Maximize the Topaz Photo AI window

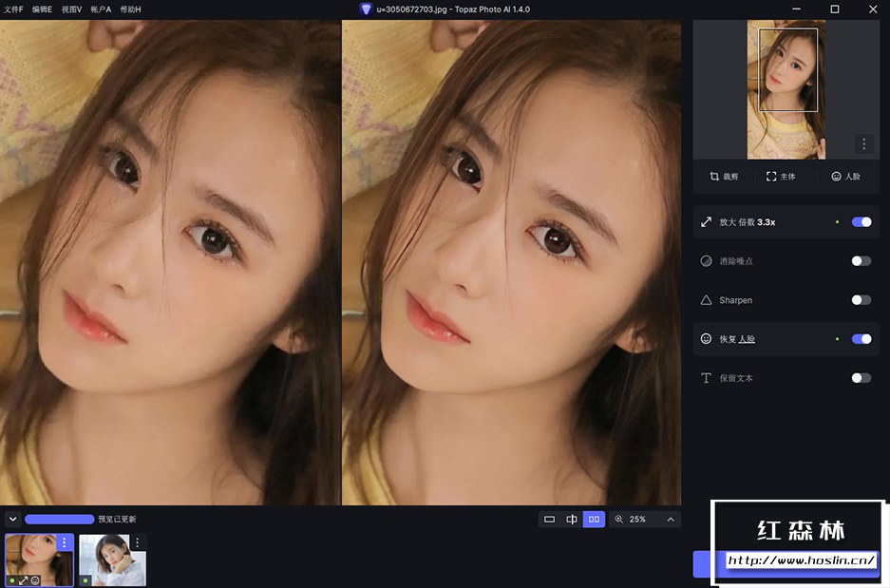coord(834,9)
